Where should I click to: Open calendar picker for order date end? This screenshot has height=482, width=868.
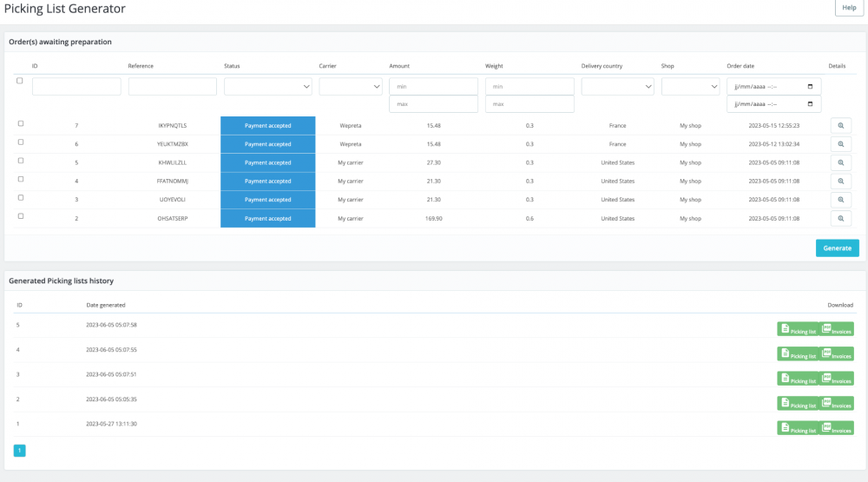[x=810, y=104]
